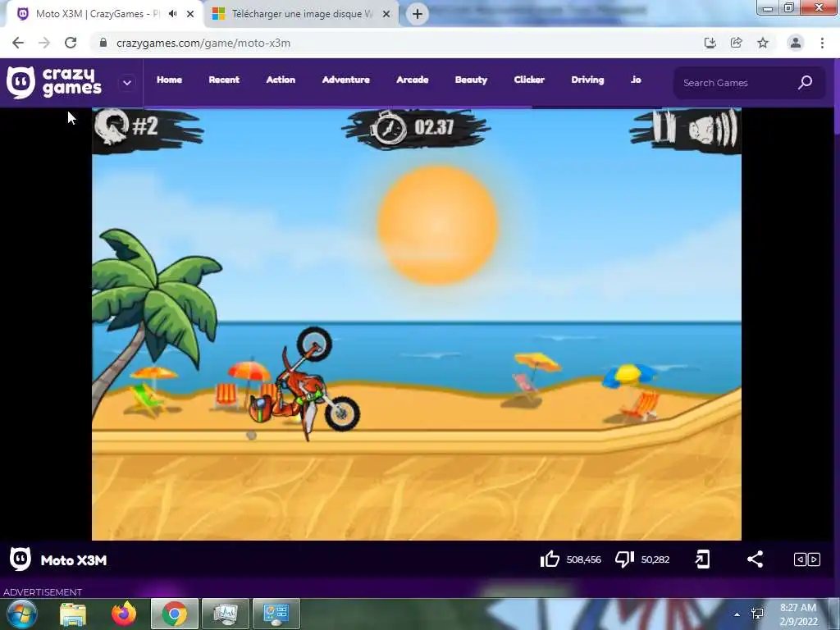This screenshot has height=630, width=840.
Task: Click the CrazyGames logo
Action: (54, 83)
